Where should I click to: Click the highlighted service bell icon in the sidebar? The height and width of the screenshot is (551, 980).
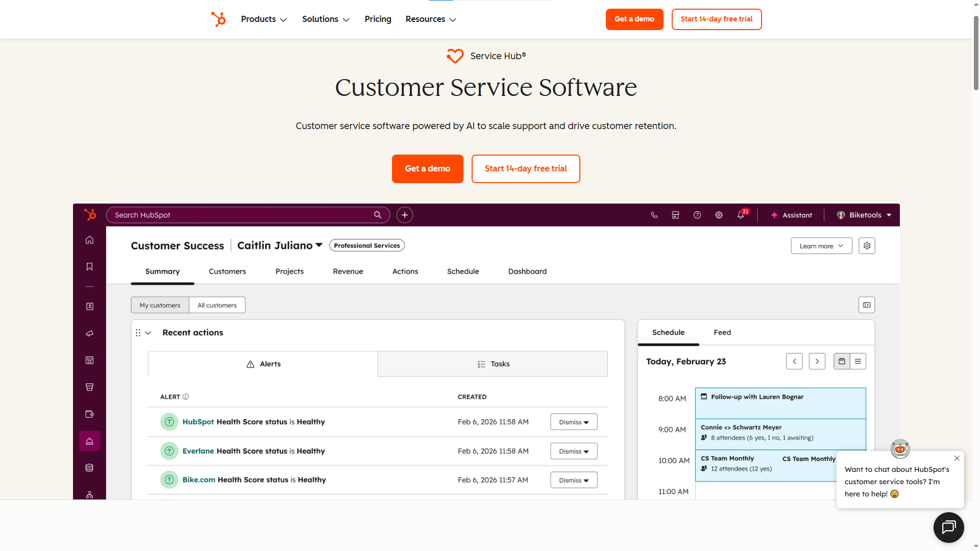[x=89, y=441]
